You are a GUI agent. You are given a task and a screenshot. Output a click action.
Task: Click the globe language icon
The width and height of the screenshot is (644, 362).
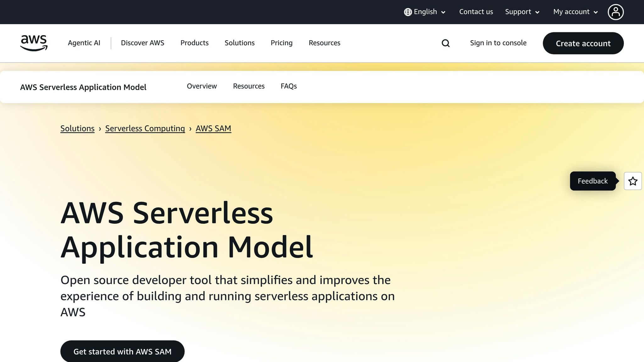click(x=408, y=12)
